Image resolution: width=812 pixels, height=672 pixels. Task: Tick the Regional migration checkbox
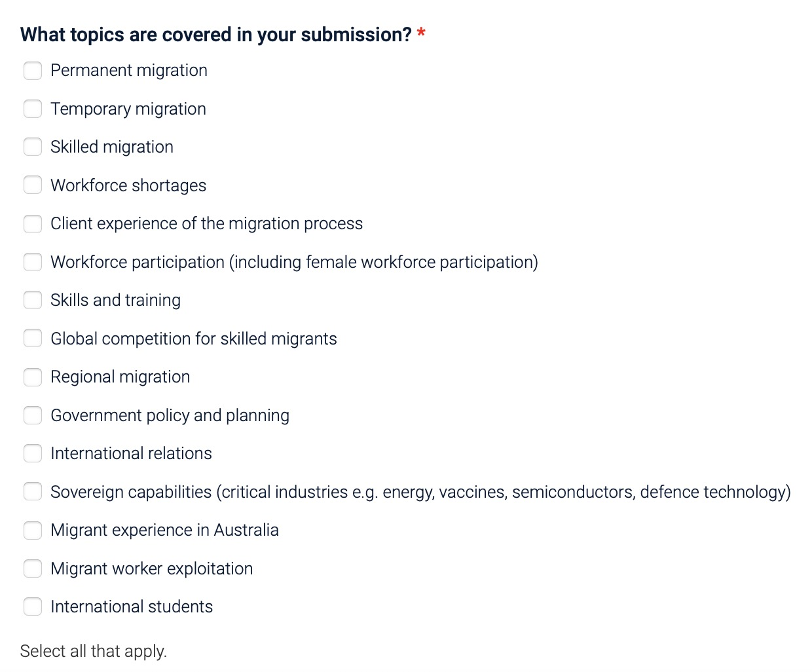pyautogui.click(x=33, y=377)
